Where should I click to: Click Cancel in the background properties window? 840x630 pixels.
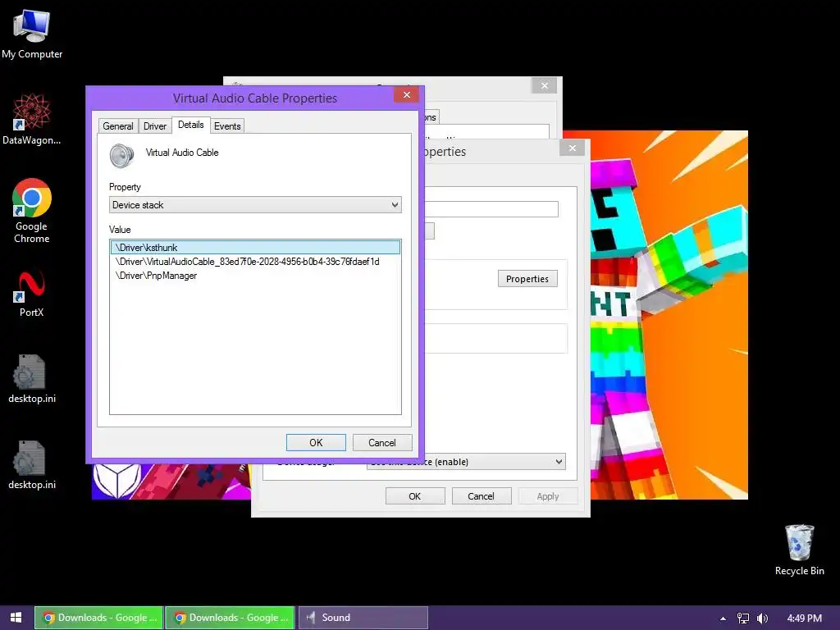tap(481, 496)
